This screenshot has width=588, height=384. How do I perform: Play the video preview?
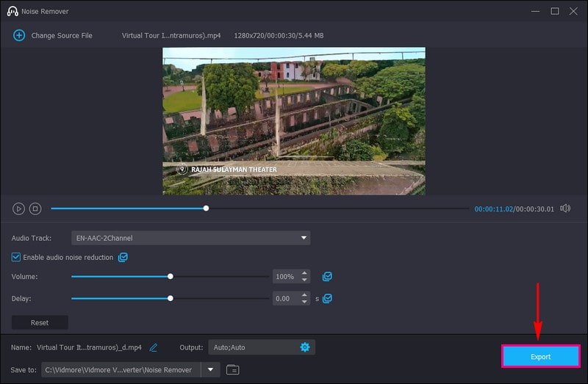tap(18, 209)
